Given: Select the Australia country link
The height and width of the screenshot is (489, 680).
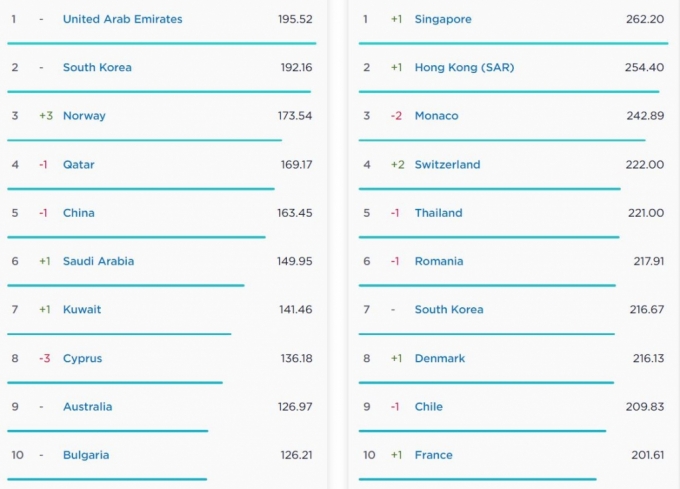Looking at the screenshot, I should pyautogui.click(x=88, y=407).
